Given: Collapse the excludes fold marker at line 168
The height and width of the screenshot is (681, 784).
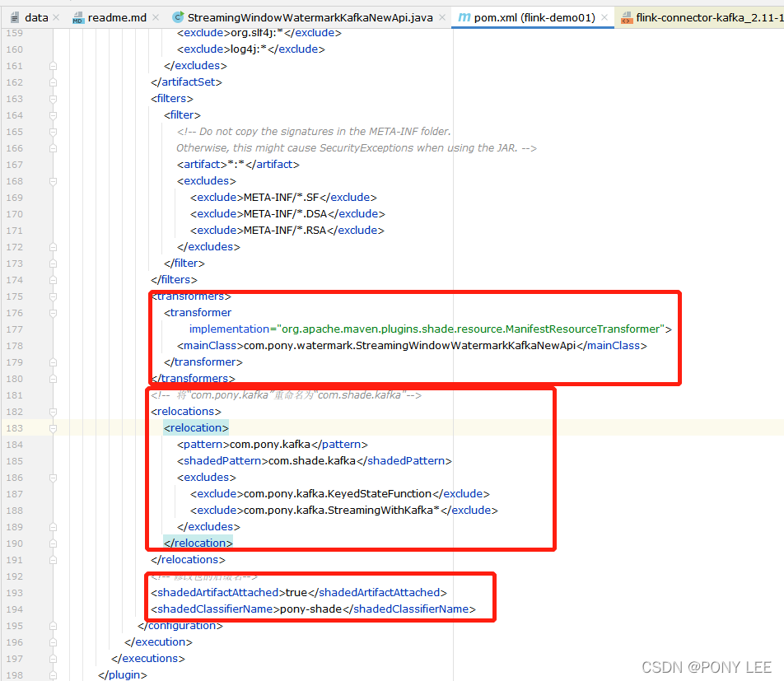Looking at the screenshot, I should [x=53, y=181].
